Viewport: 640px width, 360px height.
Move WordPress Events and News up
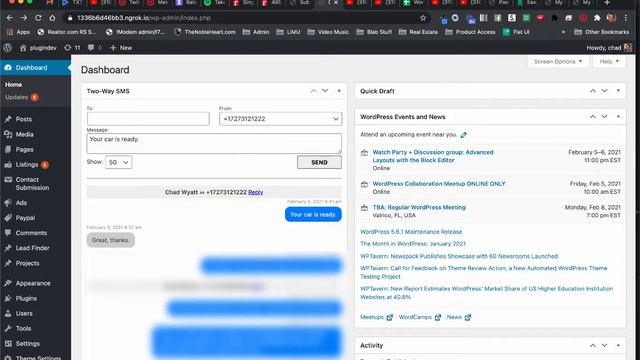click(593, 117)
